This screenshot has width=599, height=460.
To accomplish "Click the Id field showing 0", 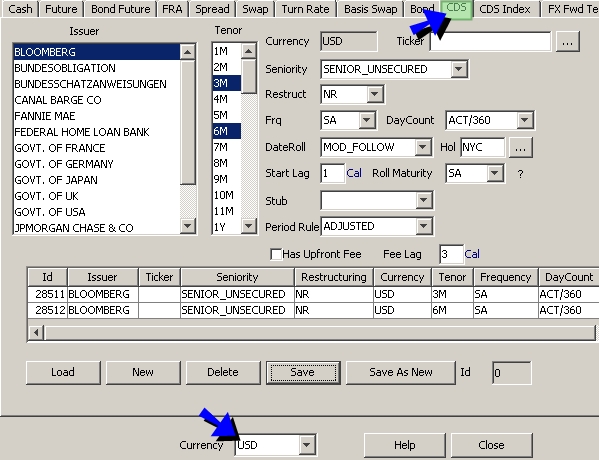I will click(x=512, y=373).
